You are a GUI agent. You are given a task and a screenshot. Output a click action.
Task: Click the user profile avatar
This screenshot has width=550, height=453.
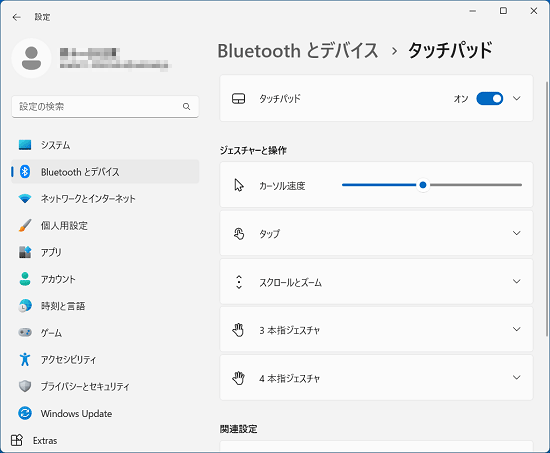pos(32,58)
